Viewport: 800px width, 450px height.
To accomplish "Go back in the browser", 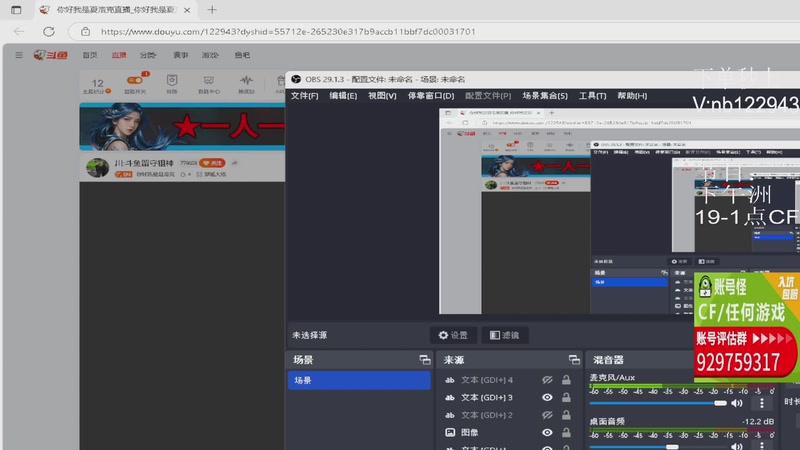I will (19, 32).
